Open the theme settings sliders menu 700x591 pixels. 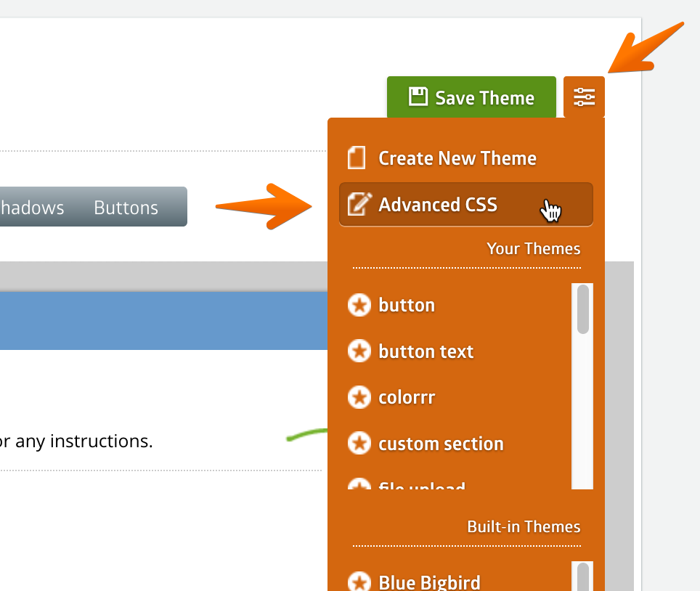pyautogui.click(x=584, y=97)
